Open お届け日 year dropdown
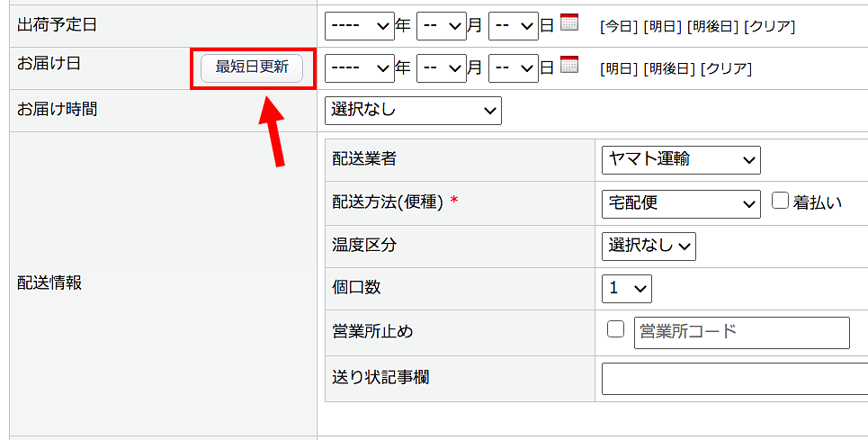868x440 pixels. point(359,67)
